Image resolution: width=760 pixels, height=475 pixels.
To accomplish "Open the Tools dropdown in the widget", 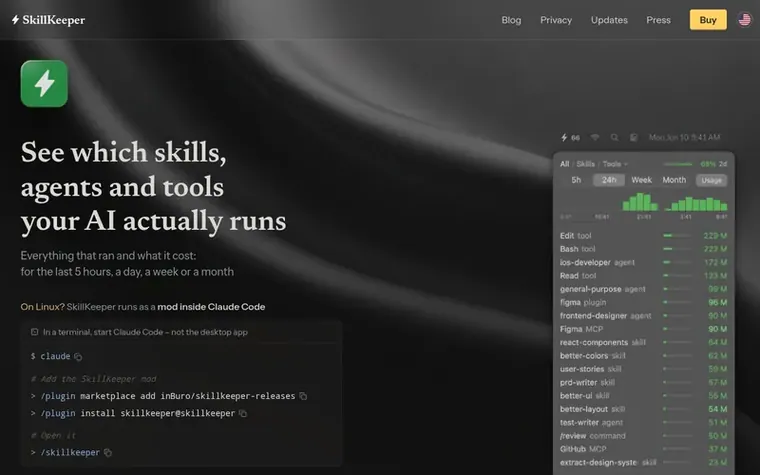I will (615, 164).
